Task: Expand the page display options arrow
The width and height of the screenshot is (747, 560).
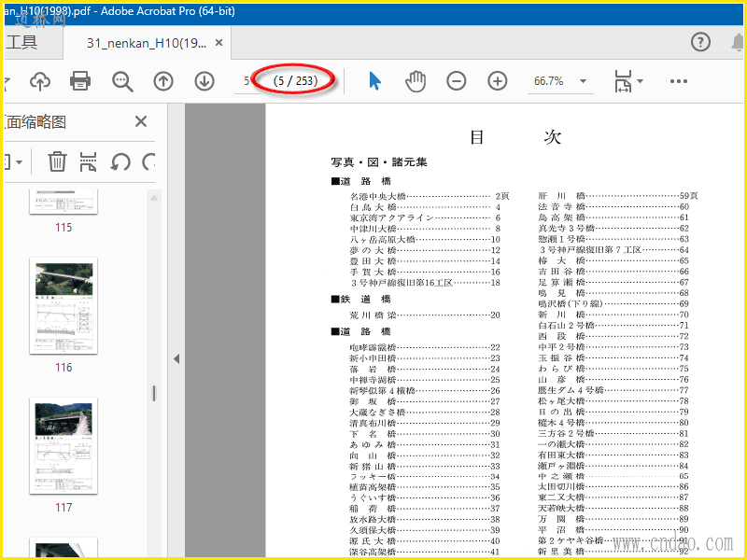Action: click(640, 81)
